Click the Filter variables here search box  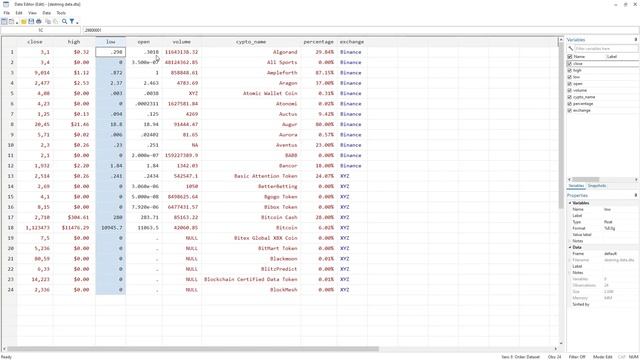click(x=606, y=49)
